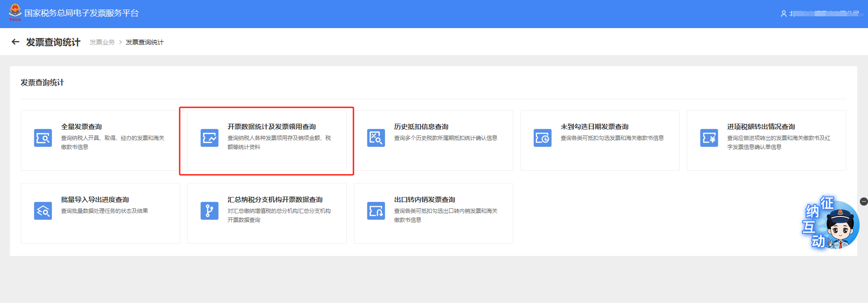This screenshot has width=868, height=303.
Task: Click the 批量导入导出进度查询 icon
Action: click(x=43, y=211)
